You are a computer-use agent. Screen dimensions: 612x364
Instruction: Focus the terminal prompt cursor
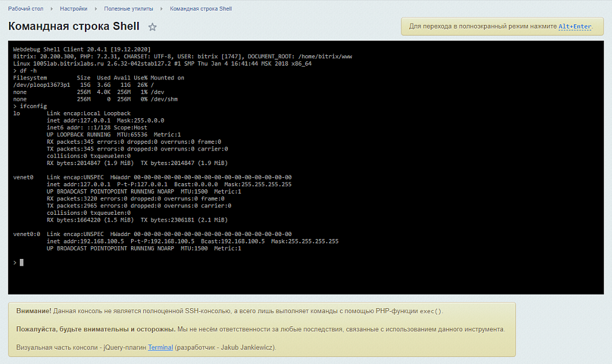[x=21, y=263]
